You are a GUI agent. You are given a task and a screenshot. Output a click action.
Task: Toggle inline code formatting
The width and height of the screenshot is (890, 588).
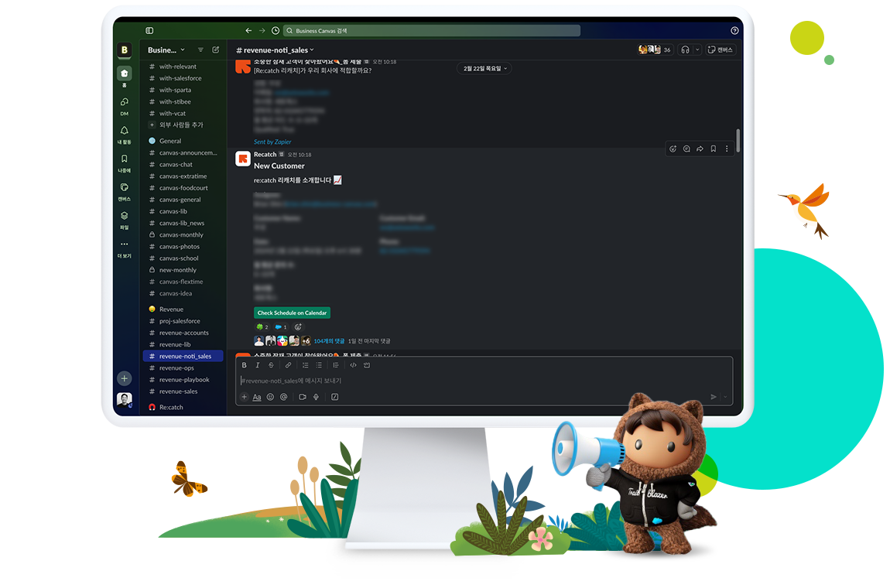coord(353,365)
